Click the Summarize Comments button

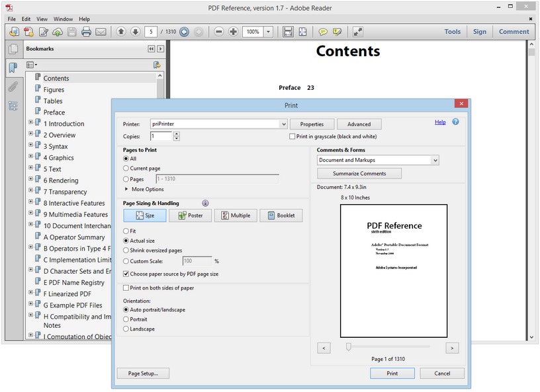click(x=359, y=173)
